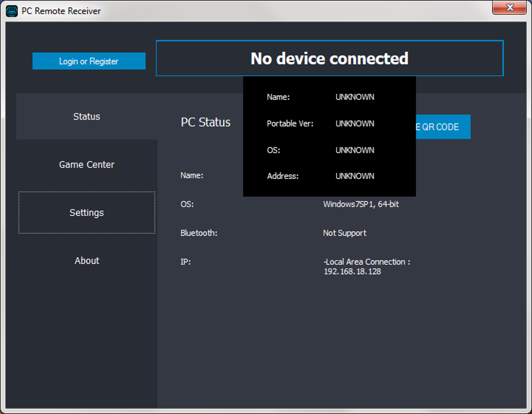The width and height of the screenshot is (532, 414).
Task: Click the Address label in device popup
Action: pos(283,176)
